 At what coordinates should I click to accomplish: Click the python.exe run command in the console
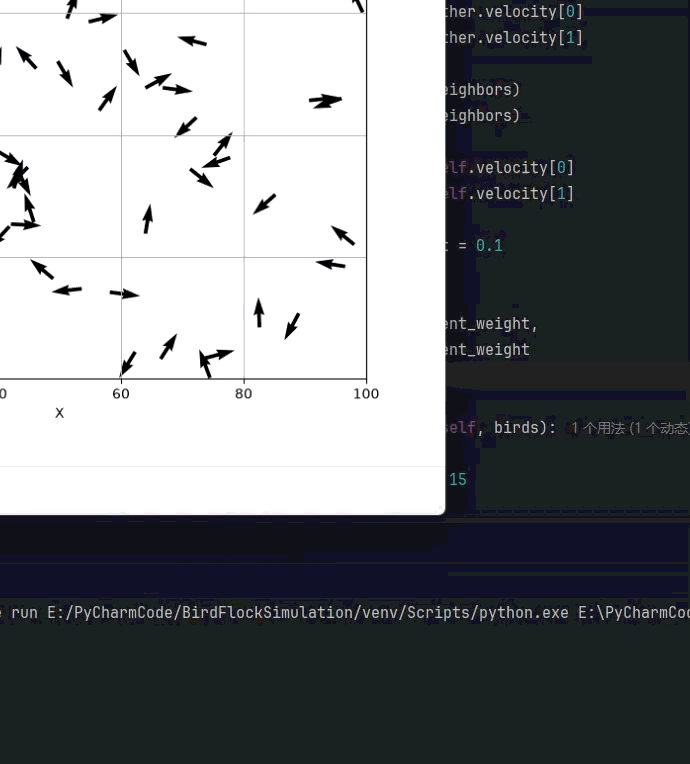click(x=345, y=612)
